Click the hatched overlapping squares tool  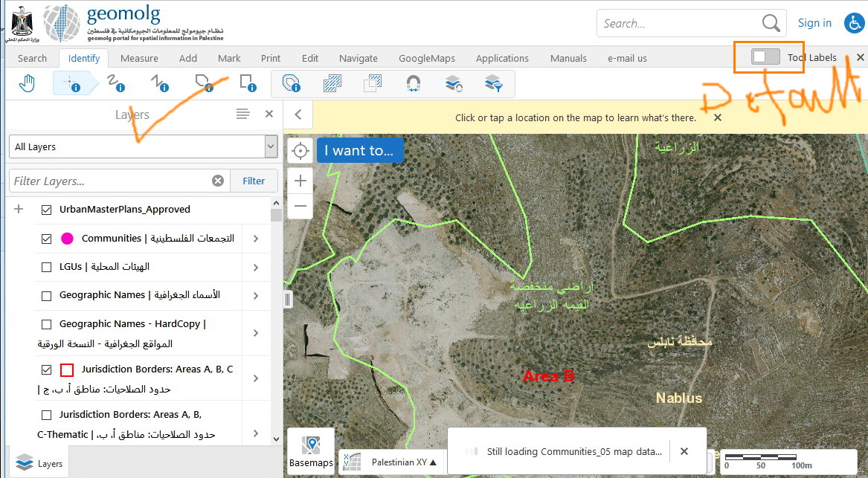(x=332, y=83)
